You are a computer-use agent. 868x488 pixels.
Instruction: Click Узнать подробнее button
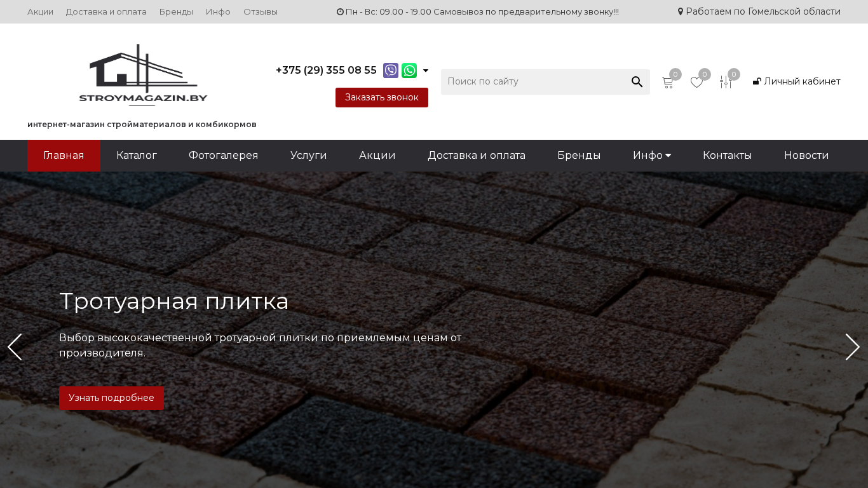coord(111,398)
